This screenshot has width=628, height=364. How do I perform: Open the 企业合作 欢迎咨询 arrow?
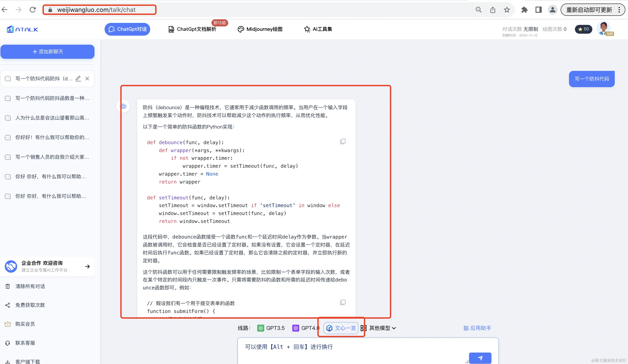tap(87, 266)
